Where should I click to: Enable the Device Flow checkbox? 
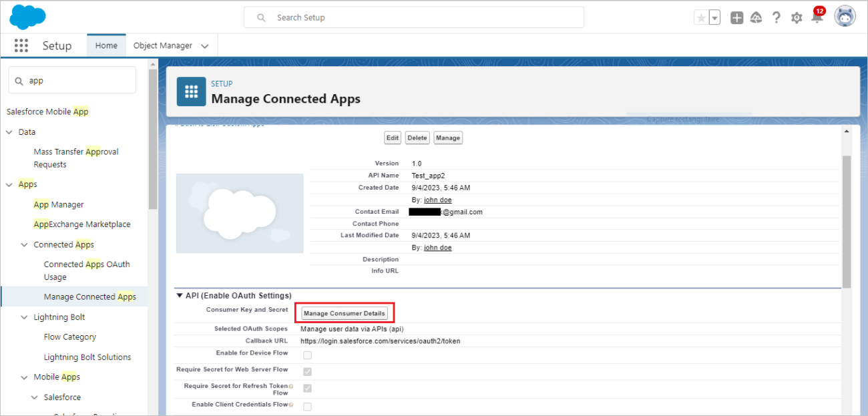(x=307, y=355)
